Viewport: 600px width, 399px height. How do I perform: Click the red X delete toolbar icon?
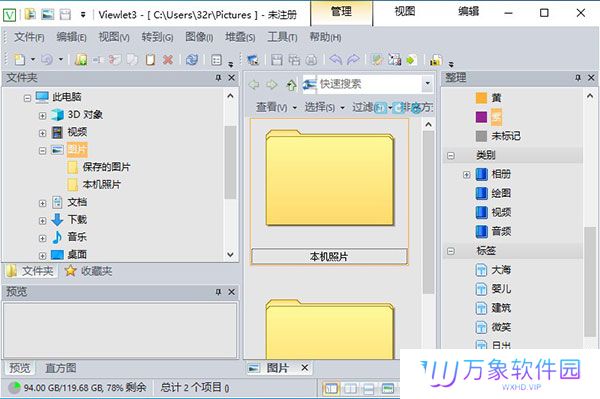tap(168, 59)
